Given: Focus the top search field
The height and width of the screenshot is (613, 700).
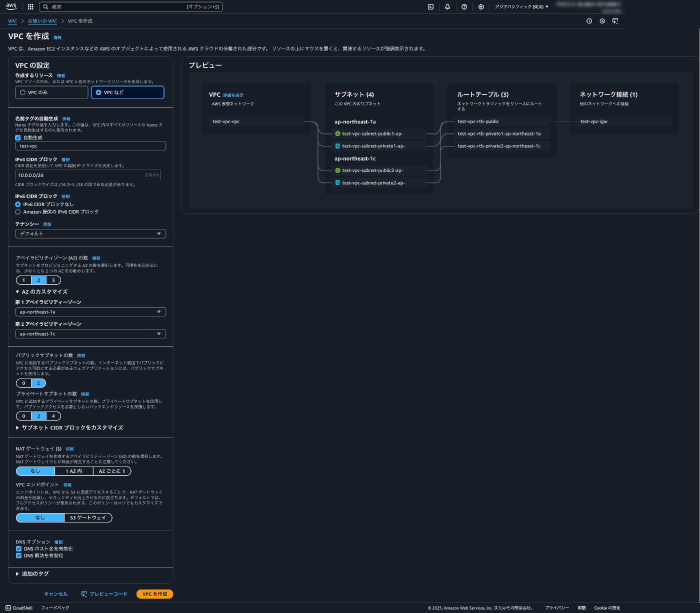Looking at the screenshot, I should [x=130, y=6].
